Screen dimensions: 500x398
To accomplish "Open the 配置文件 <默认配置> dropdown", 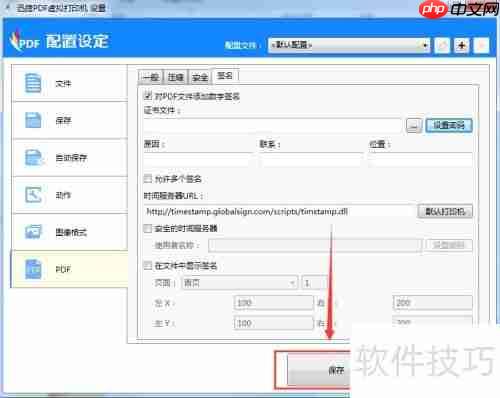I will (x=349, y=45).
